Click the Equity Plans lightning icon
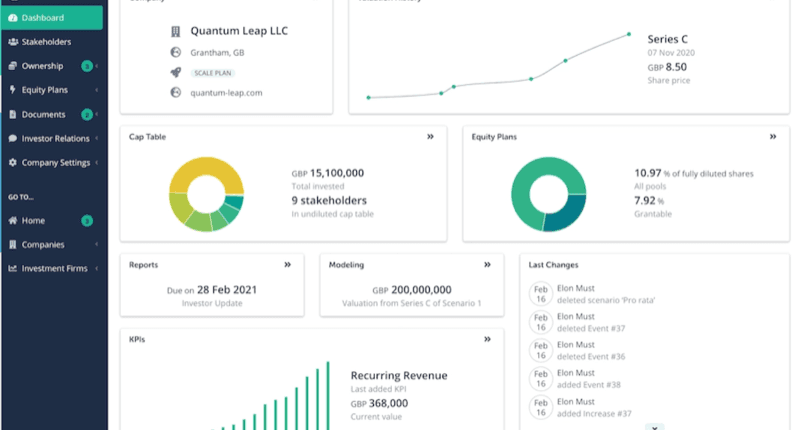Screen dimensions: 800x430 click(x=12, y=90)
